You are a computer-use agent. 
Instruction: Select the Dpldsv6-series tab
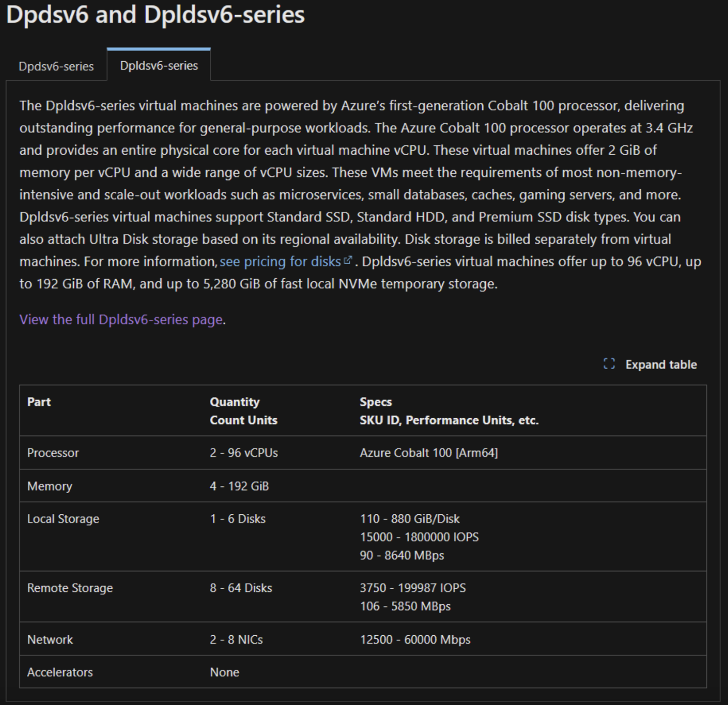[x=159, y=66]
